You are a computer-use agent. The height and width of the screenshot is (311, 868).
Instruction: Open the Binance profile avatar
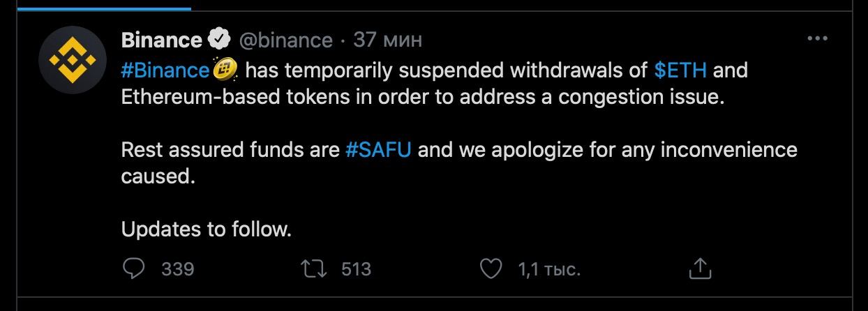73,61
